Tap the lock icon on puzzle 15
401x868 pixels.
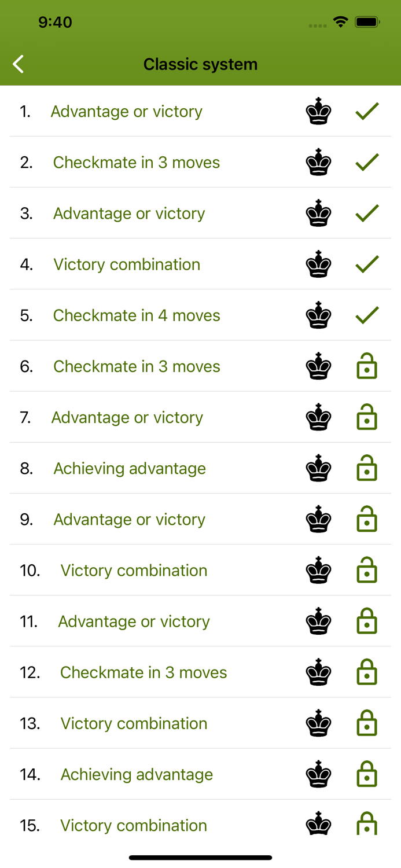coord(367,824)
